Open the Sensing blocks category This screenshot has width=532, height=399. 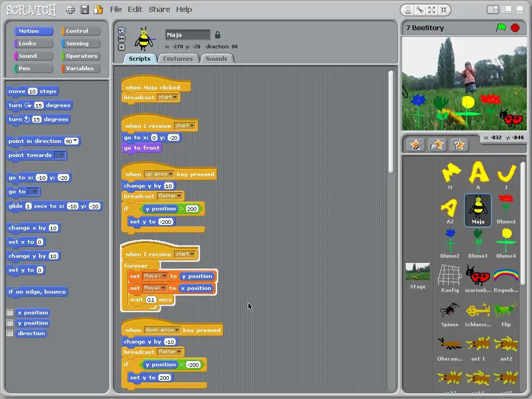click(x=81, y=44)
